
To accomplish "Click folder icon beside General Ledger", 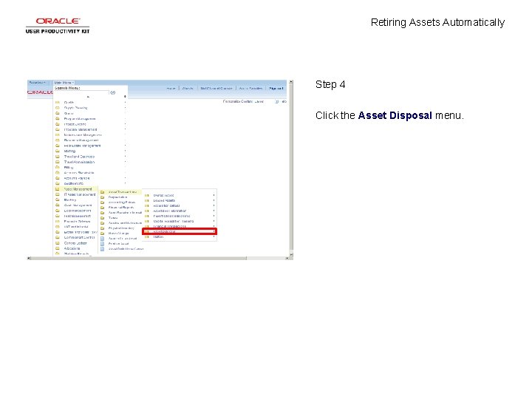I will pyautogui.click(x=58, y=243).
